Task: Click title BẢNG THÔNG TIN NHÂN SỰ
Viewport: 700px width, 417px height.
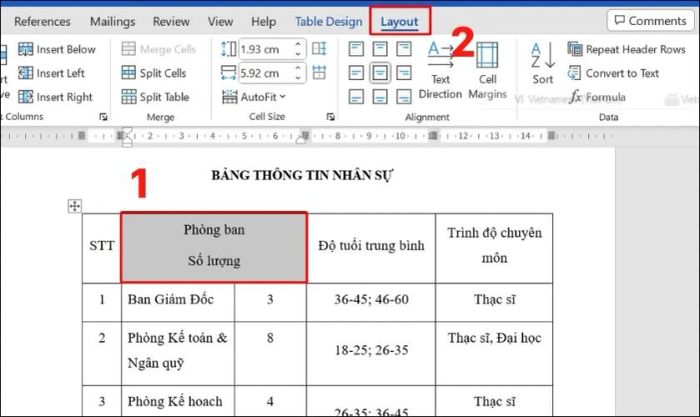Action: coord(302,175)
